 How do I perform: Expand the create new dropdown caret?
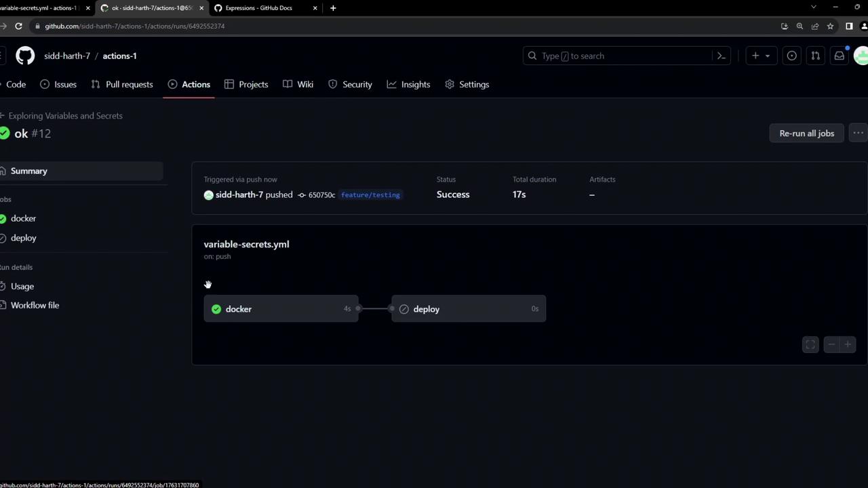pos(768,56)
